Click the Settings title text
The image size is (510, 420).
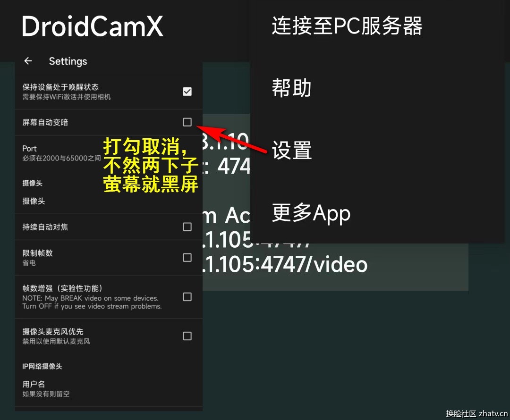(x=68, y=61)
